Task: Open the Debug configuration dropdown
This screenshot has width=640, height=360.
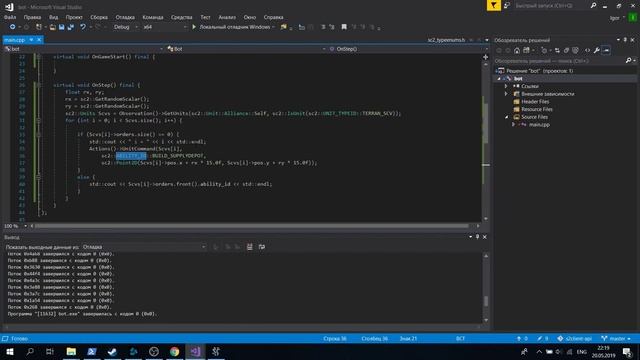Action: tap(125, 27)
